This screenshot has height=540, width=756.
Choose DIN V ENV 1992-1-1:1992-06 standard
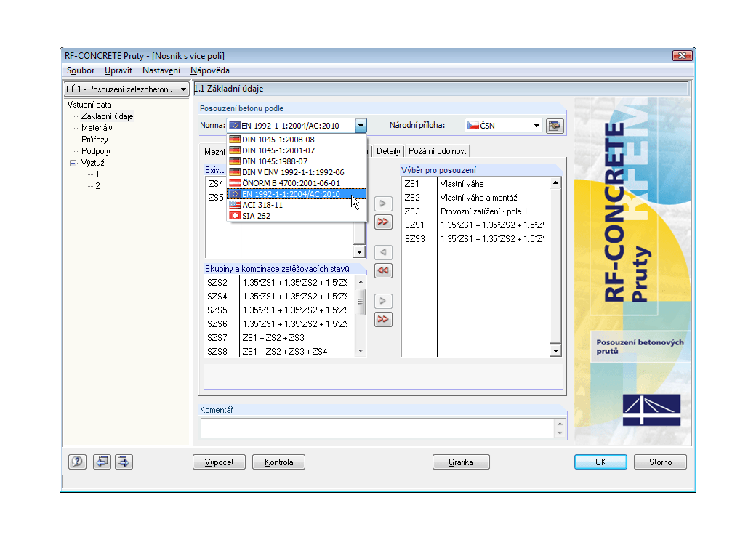pos(297,172)
